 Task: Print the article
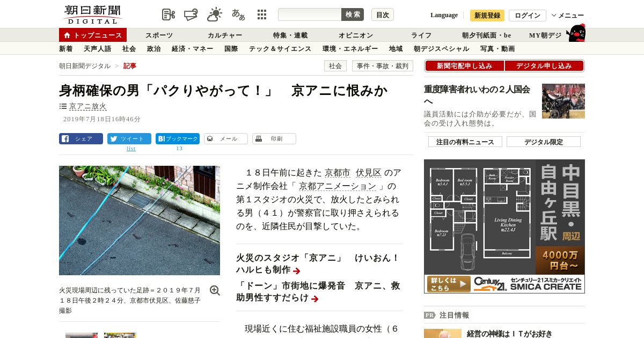pos(274,139)
